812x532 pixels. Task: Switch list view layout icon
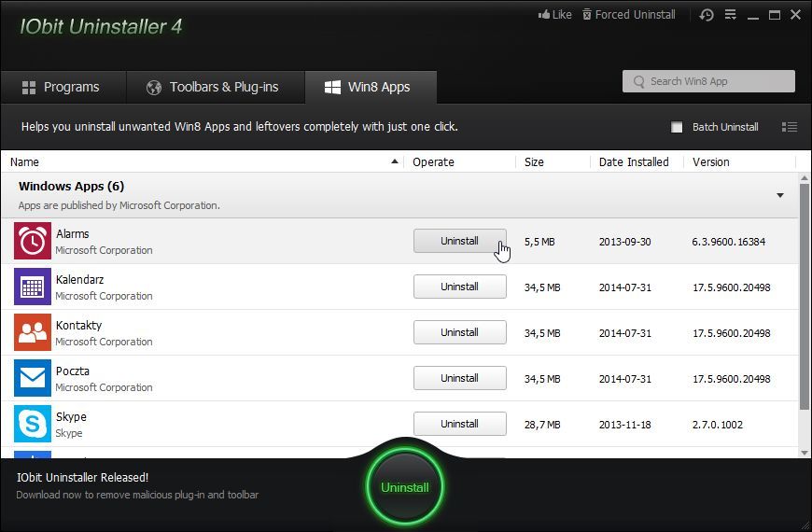[x=790, y=127]
